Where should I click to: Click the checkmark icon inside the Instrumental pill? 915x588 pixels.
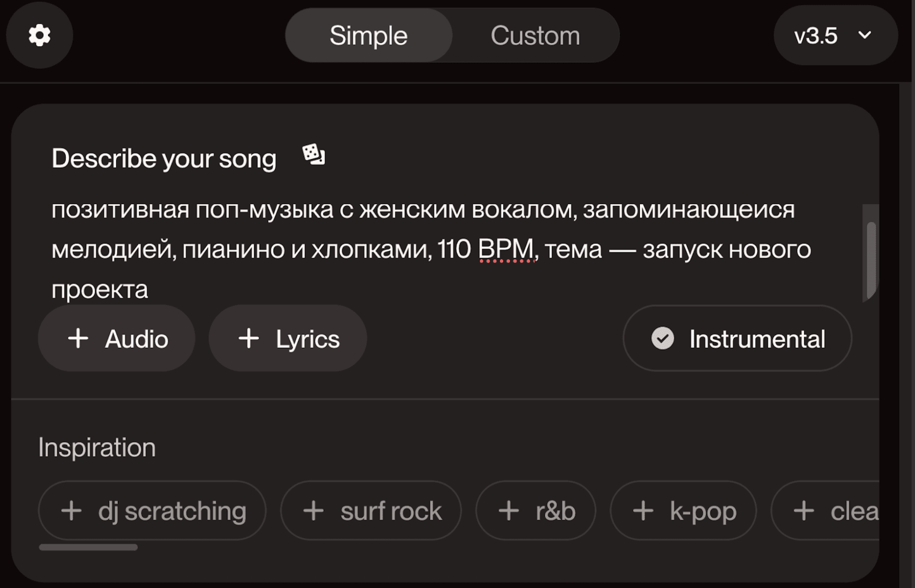click(x=661, y=338)
